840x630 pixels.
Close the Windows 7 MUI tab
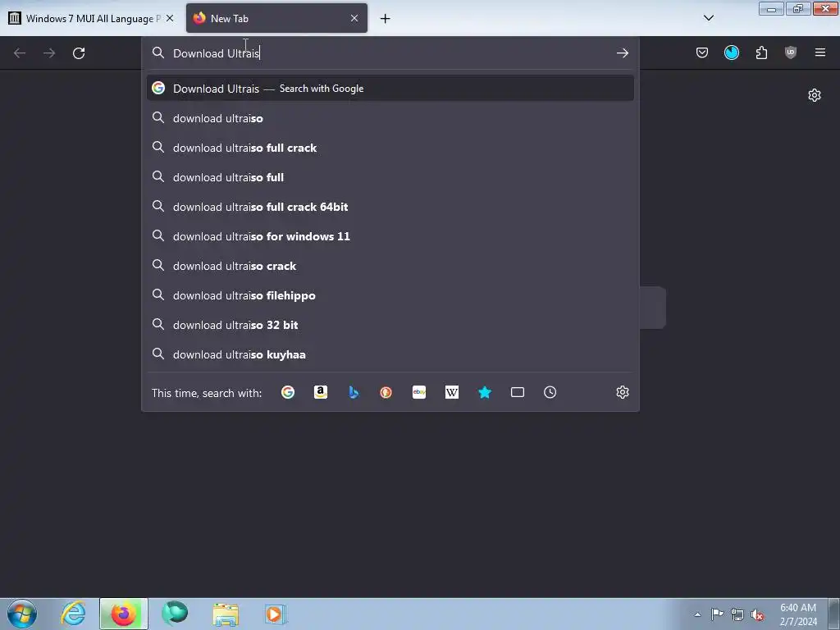coord(170,18)
